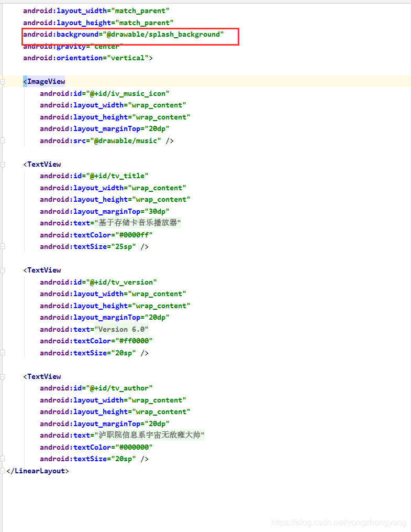Click layout_width wrap_content under iv_music_icon id
The width and height of the screenshot is (411, 532).
(x=113, y=105)
